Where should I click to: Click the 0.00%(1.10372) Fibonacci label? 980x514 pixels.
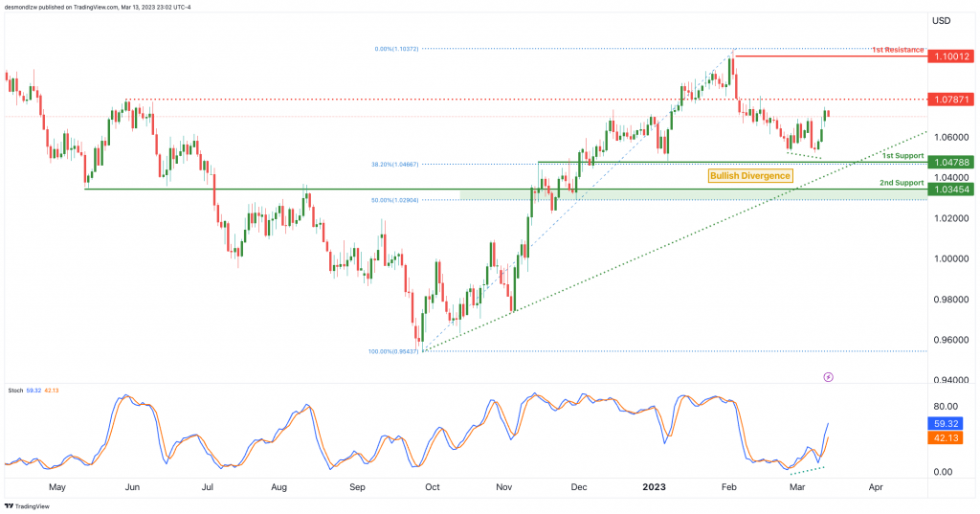tap(396, 49)
